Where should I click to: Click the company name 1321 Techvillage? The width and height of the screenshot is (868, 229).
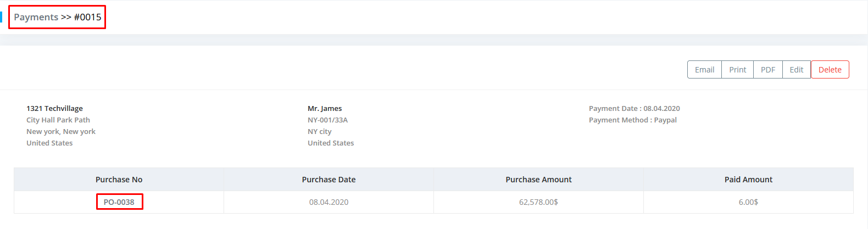(x=54, y=109)
